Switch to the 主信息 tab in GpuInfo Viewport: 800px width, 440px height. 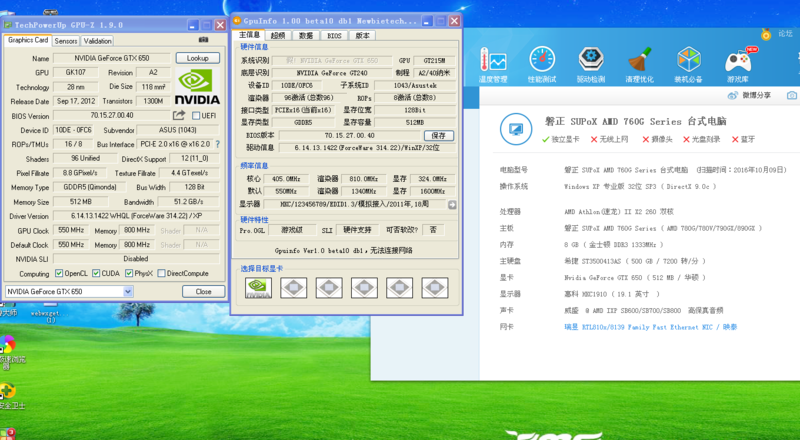click(x=249, y=35)
